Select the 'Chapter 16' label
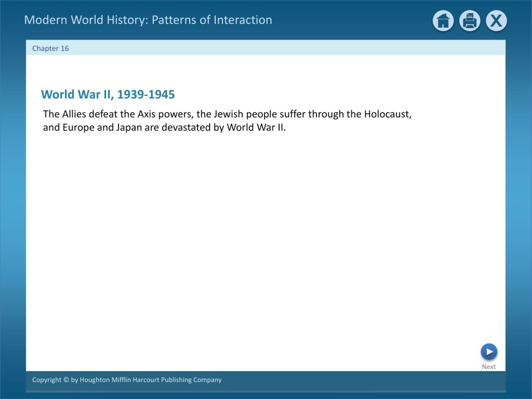This screenshot has height=399, width=532. pyautogui.click(x=50, y=48)
